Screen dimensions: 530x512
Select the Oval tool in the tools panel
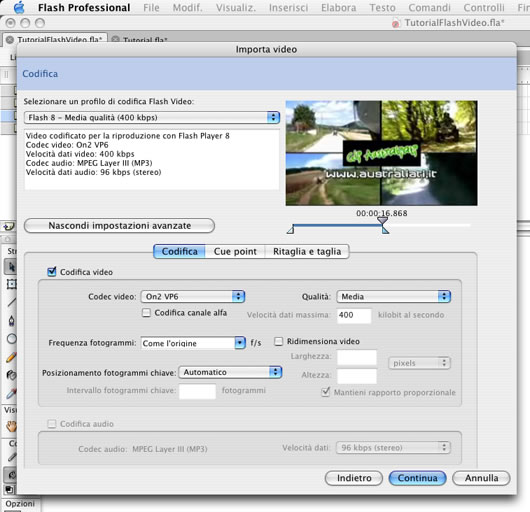[x=11, y=339]
